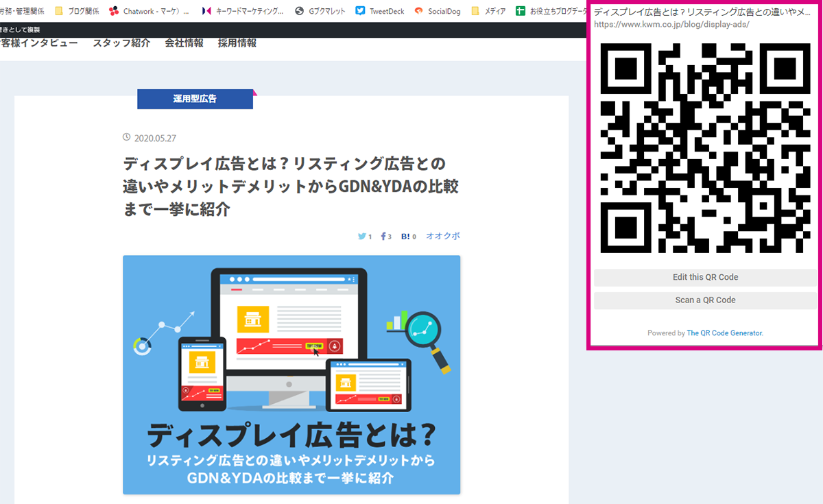Open the キーワードマーケティング bookmark
The image size is (823, 504).
(x=243, y=11)
